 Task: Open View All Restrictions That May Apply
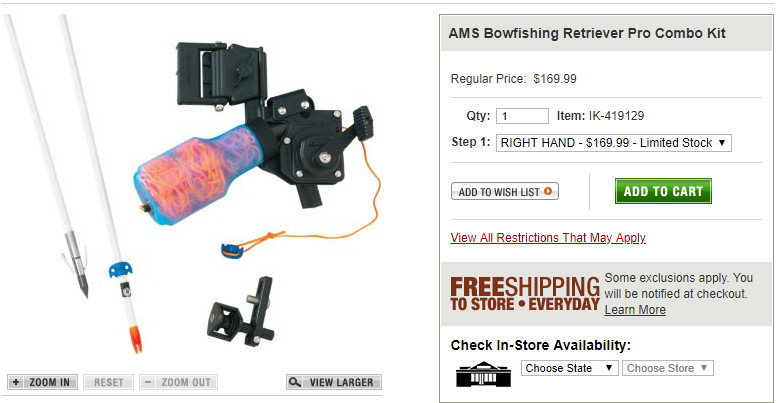coord(548,238)
